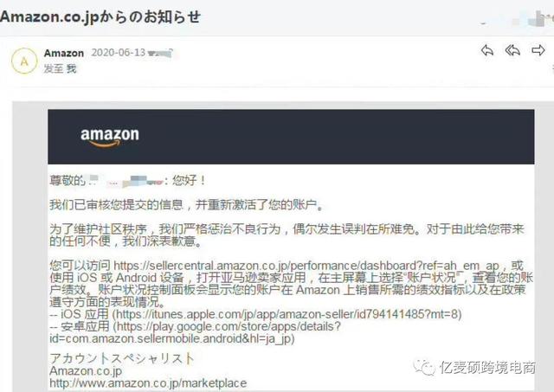Click the forward arrow icon

point(538,50)
